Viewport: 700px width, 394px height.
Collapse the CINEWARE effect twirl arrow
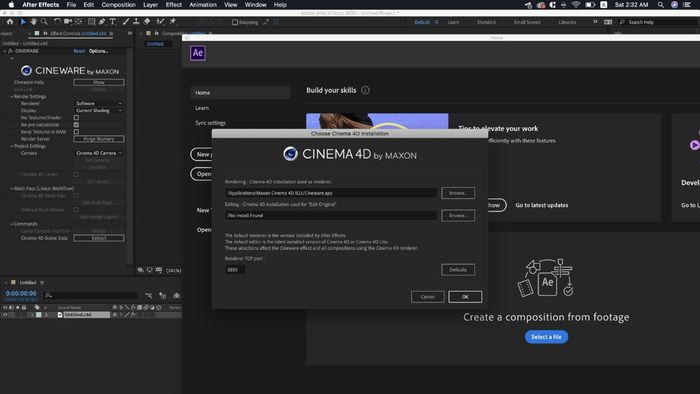(x=5, y=51)
